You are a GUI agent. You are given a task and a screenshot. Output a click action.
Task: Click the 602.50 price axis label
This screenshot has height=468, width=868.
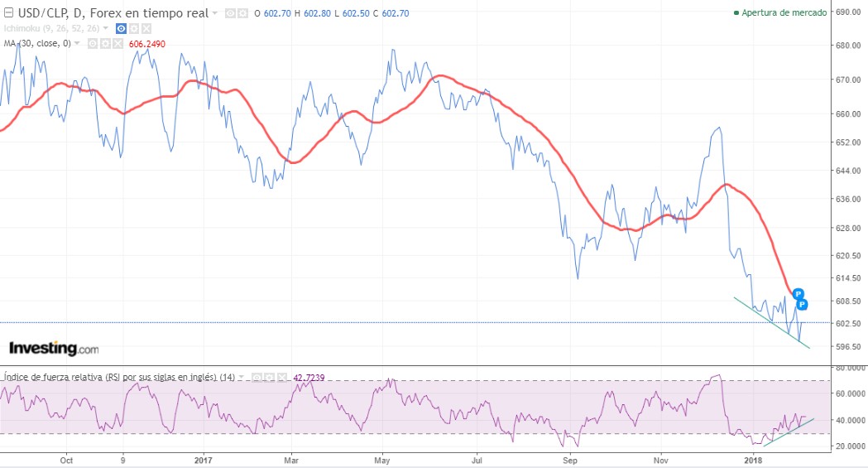point(847,323)
